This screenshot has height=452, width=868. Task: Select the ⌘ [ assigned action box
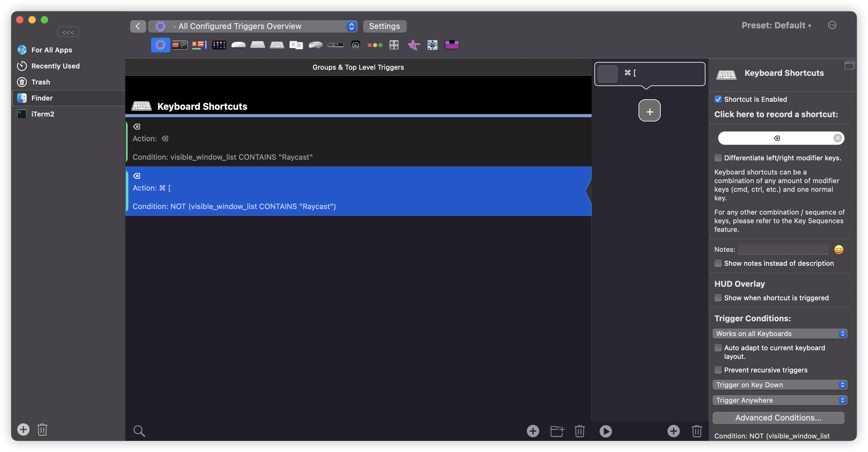coord(650,74)
